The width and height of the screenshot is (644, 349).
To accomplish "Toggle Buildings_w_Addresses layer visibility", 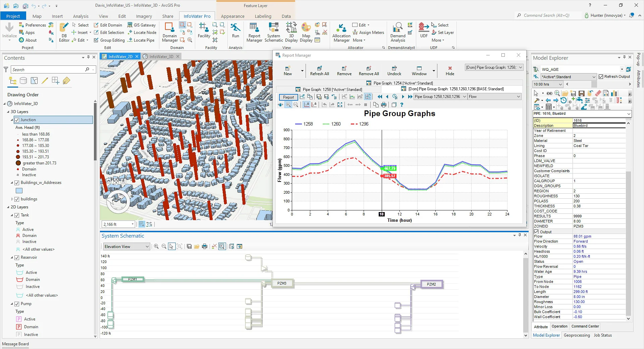I will click(x=17, y=183).
